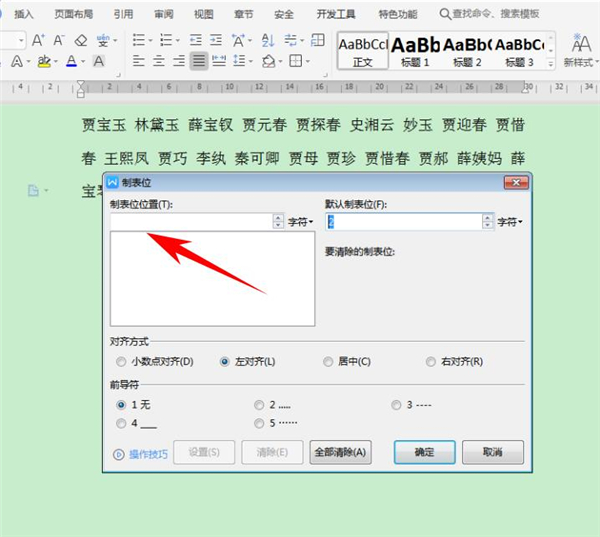Click 确定 button in dialog

point(424,452)
